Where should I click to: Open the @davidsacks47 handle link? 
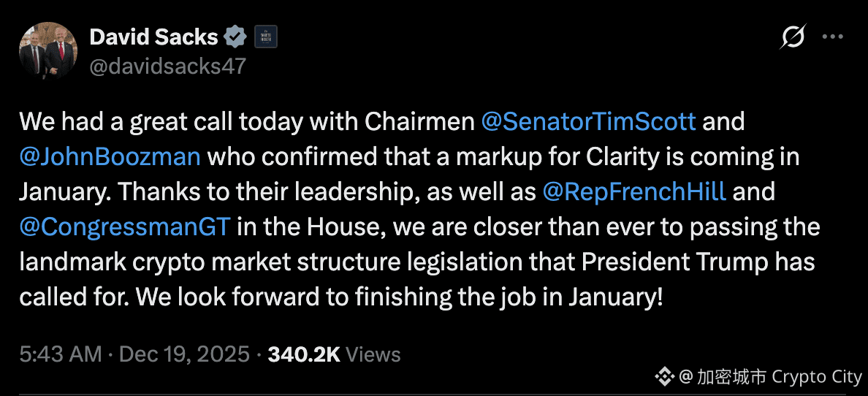pyautogui.click(x=167, y=66)
